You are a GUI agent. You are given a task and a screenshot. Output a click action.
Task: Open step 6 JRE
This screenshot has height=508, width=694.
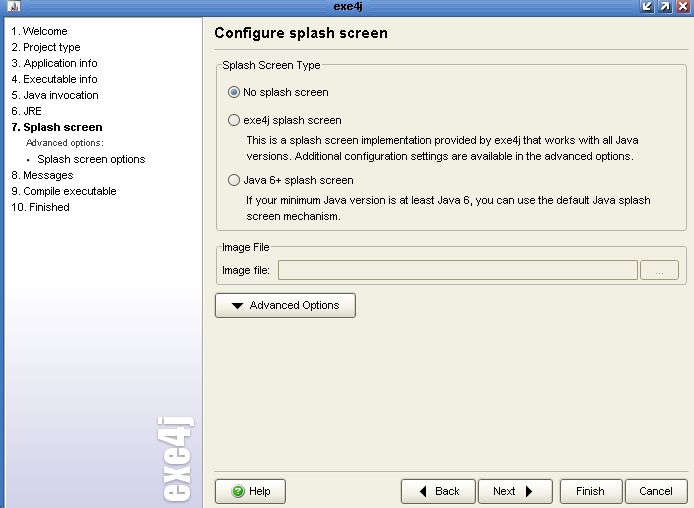(x=27, y=111)
